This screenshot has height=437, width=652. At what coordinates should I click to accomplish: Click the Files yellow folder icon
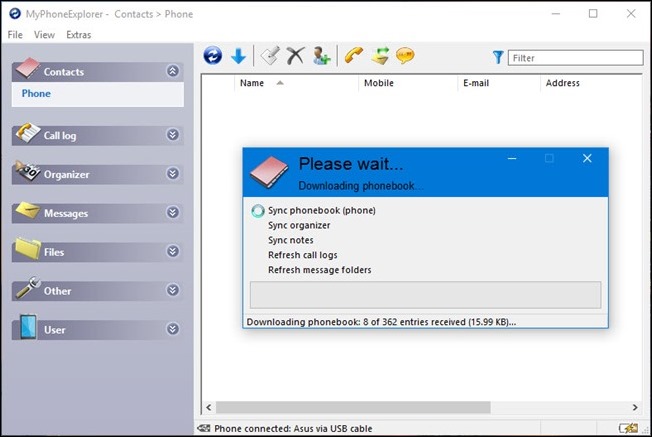click(x=27, y=248)
